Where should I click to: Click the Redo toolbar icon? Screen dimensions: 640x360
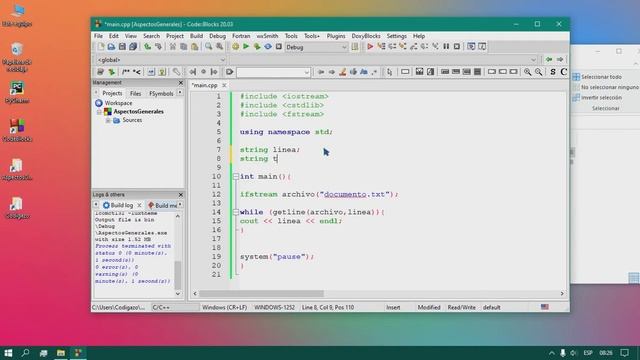point(158,47)
